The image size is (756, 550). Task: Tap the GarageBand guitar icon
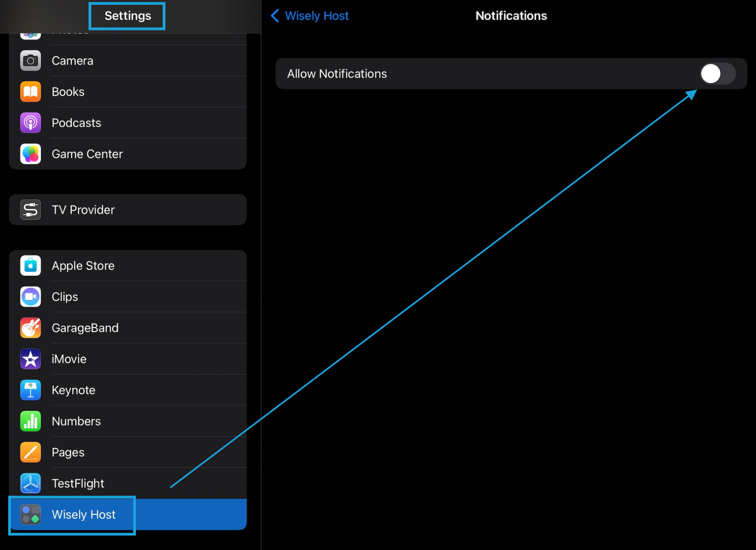click(30, 328)
